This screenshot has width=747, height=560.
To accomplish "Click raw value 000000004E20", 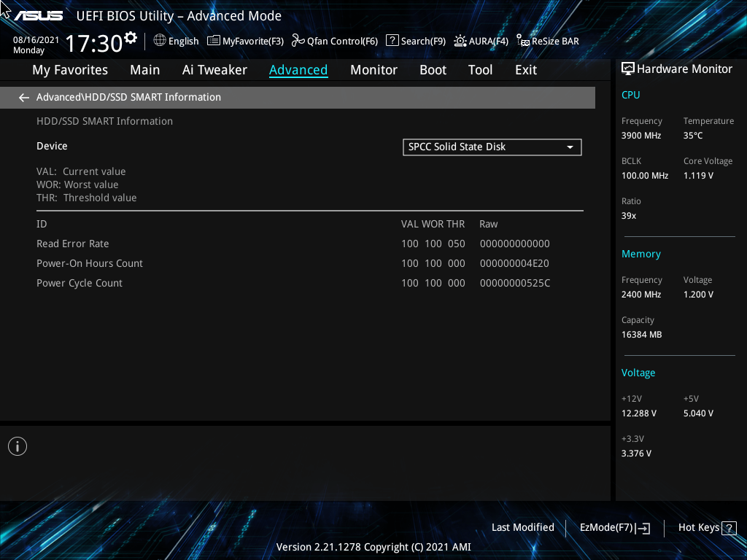I will [x=514, y=263].
